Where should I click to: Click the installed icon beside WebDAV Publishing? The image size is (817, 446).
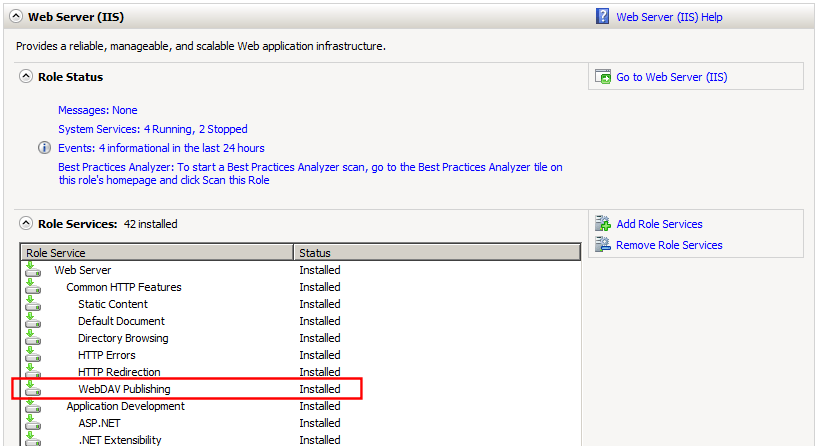(x=32, y=389)
